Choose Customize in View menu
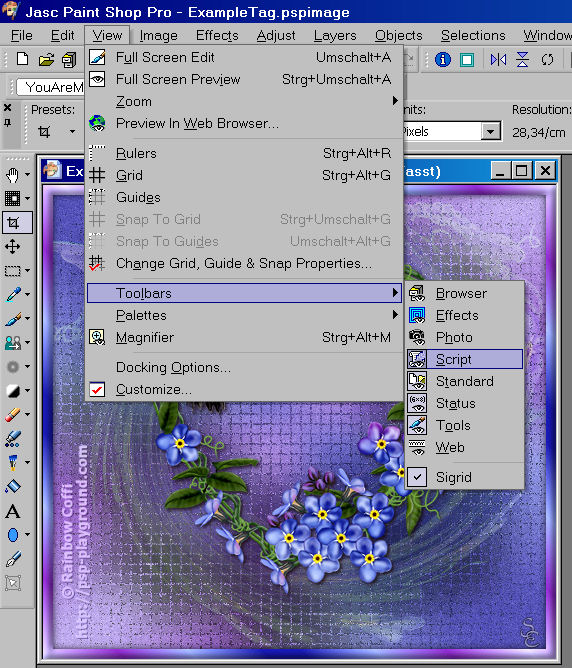This screenshot has width=572, height=668. (244, 389)
